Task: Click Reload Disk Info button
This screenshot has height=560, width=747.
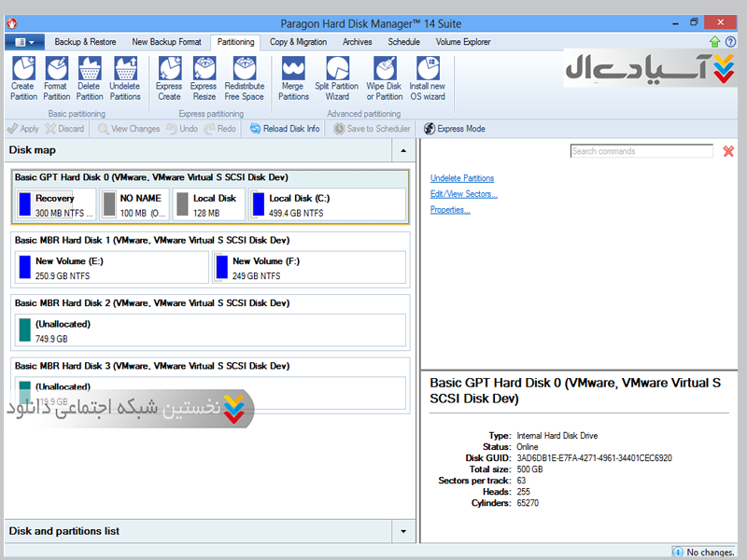Action: tap(285, 129)
